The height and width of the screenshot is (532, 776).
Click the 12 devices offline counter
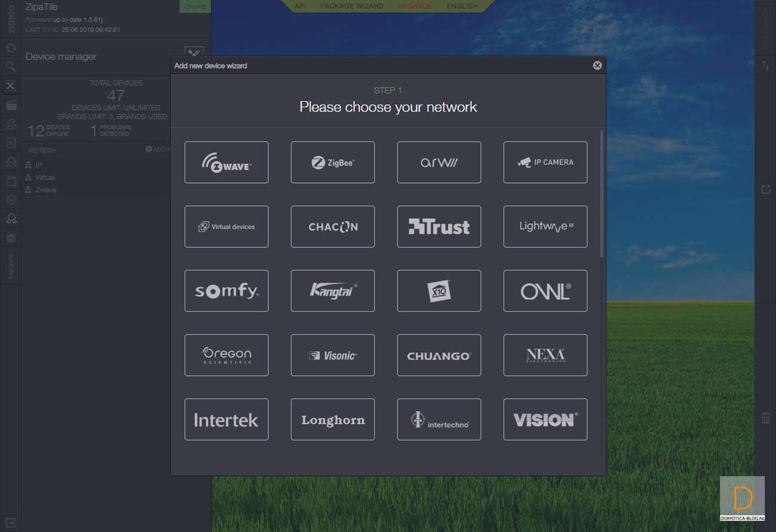point(49,131)
